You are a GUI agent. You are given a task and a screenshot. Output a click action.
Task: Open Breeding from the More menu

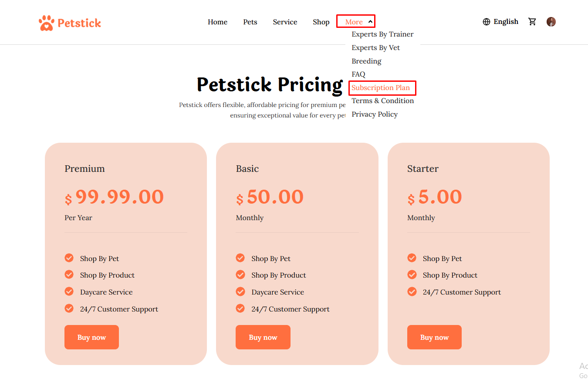[x=366, y=61]
